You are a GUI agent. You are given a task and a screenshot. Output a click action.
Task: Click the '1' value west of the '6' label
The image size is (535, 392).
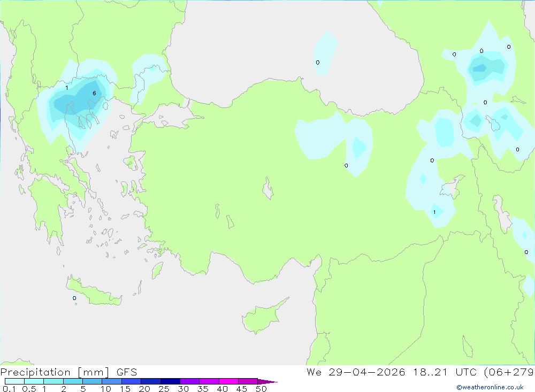click(x=67, y=88)
